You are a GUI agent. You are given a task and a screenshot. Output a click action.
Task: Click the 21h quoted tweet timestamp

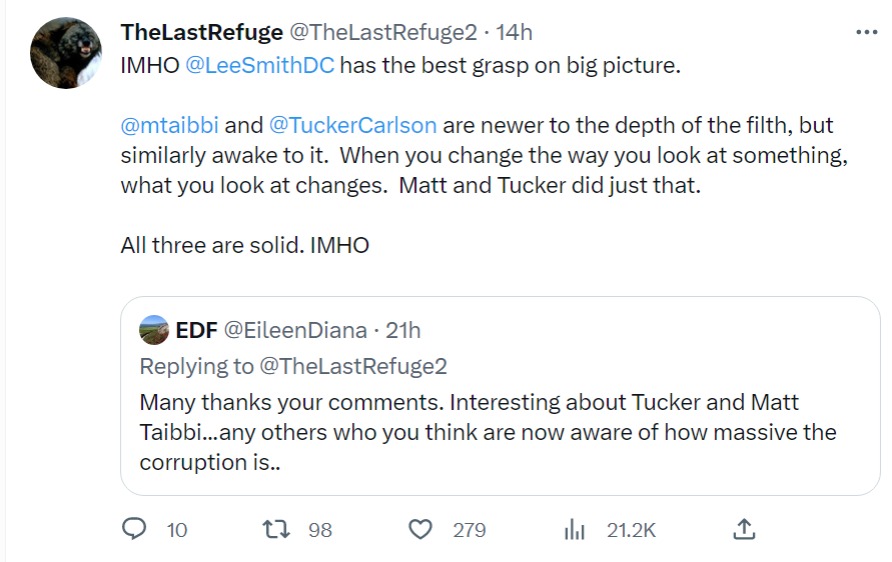point(403,329)
